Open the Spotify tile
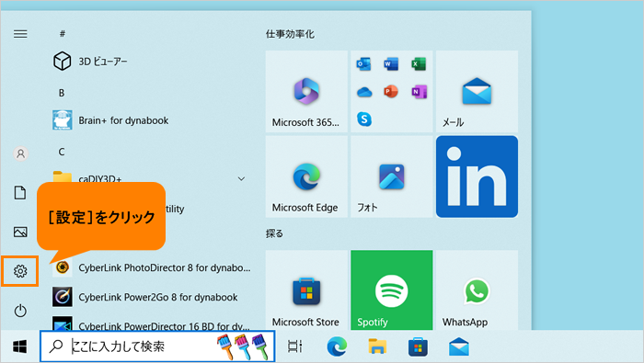Screen dimensions: 644x363 tap(391, 290)
